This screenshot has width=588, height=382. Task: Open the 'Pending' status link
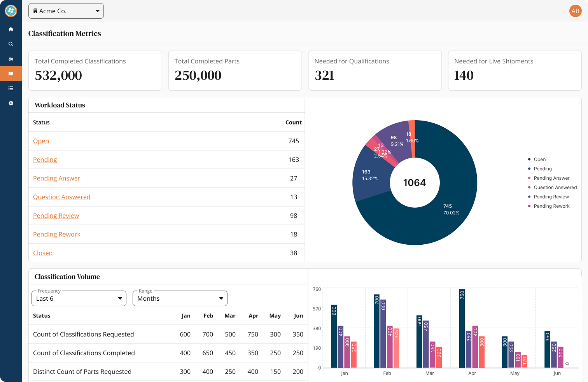tap(45, 159)
